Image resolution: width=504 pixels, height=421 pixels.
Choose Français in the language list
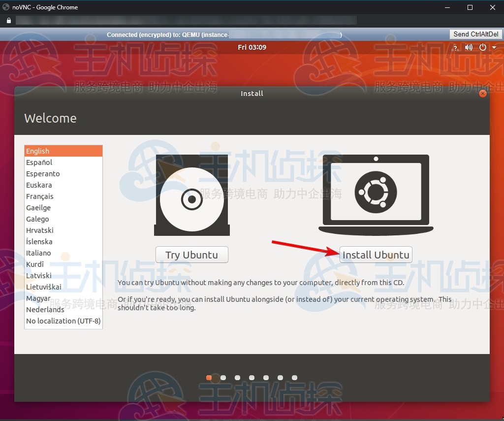pyautogui.click(x=40, y=196)
